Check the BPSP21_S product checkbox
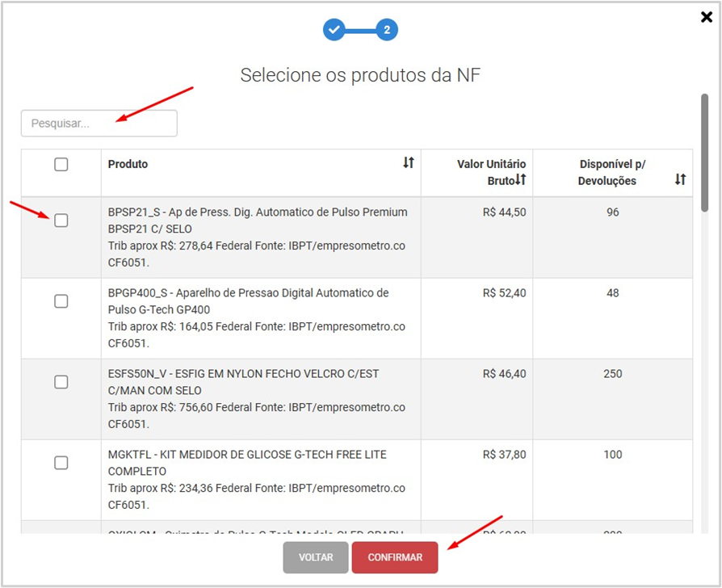The height and width of the screenshot is (588, 722). click(x=61, y=220)
